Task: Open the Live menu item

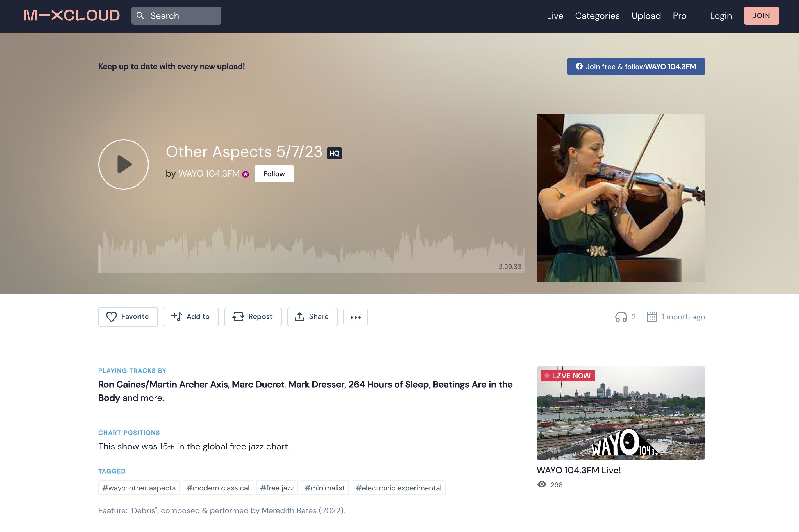Action: click(555, 16)
